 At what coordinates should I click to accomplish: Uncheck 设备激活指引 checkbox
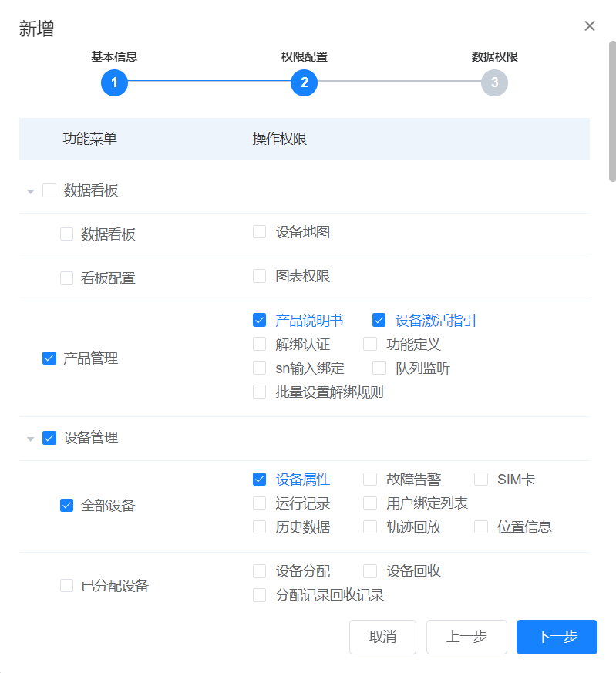(x=379, y=321)
